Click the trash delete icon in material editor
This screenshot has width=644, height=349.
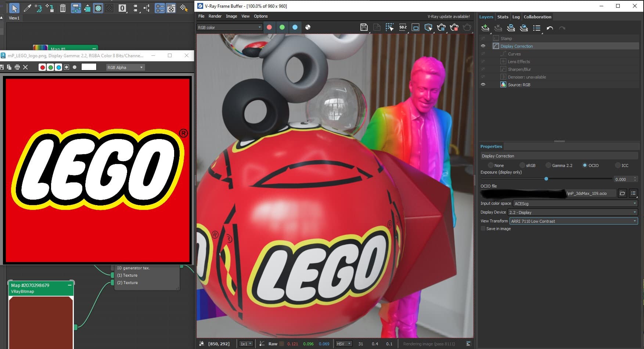point(63,8)
